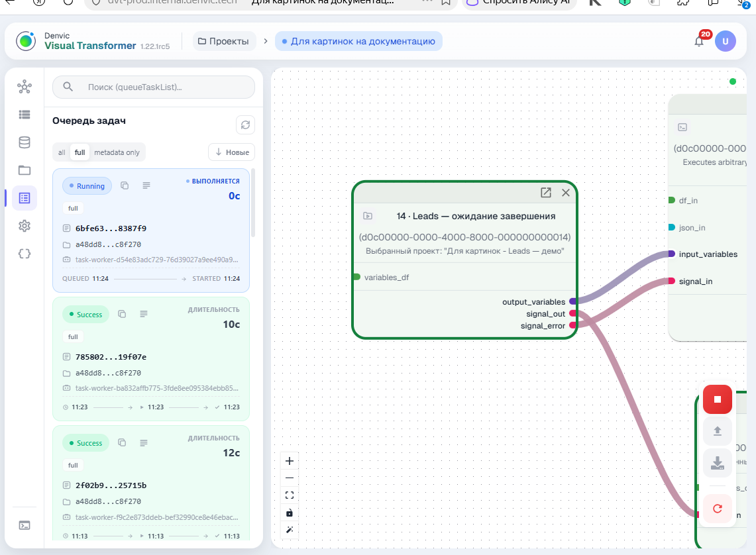Screen dimensions: 756x555
Task: Open the folder sidebar icon
Action: [25, 170]
